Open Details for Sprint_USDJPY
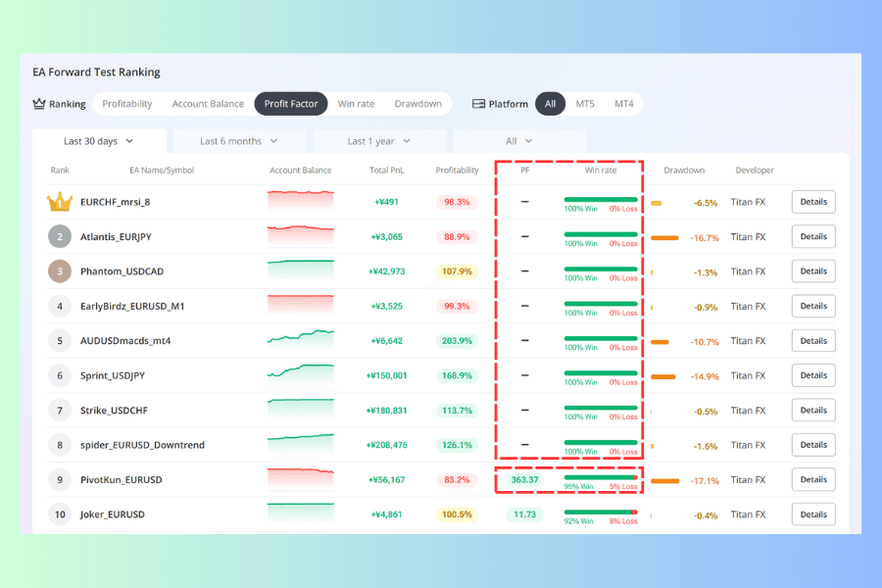Image resolution: width=882 pixels, height=588 pixels. (x=813, y=375)
